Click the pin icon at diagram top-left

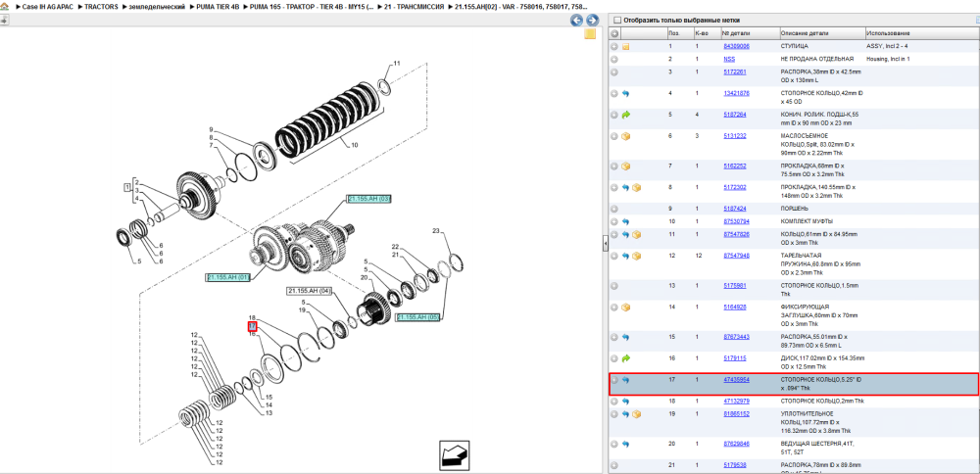pyautogui.click(x=4, y=20)
